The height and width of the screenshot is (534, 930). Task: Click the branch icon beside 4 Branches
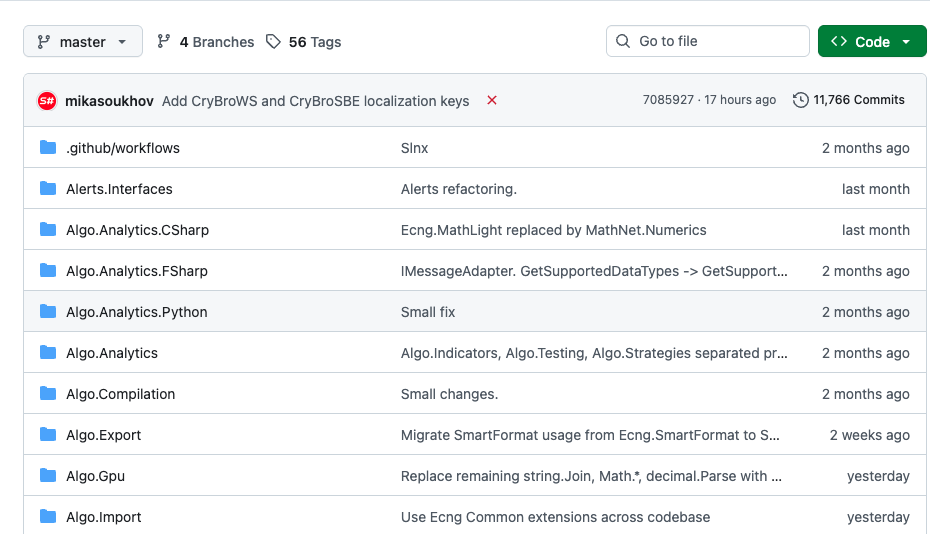[163, 42]
